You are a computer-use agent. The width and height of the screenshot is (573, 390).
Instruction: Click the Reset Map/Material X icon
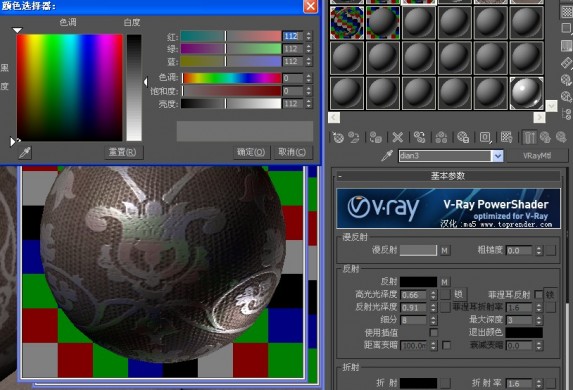click(397, 137)
